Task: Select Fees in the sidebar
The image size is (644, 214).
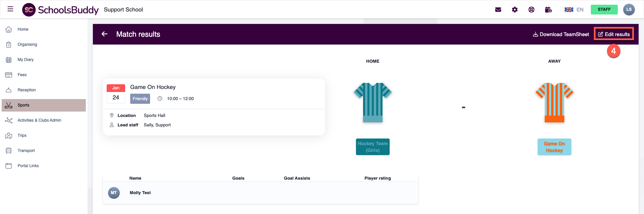Action: click(22, 75)
